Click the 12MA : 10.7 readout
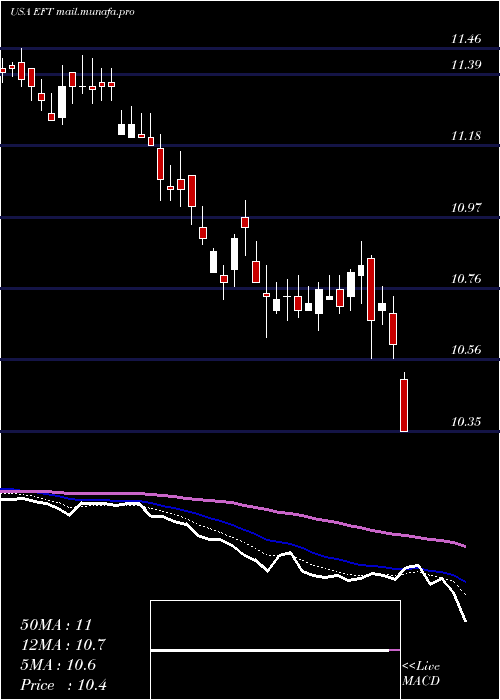This screenshot has width=500, height=700. coord(63,645)
